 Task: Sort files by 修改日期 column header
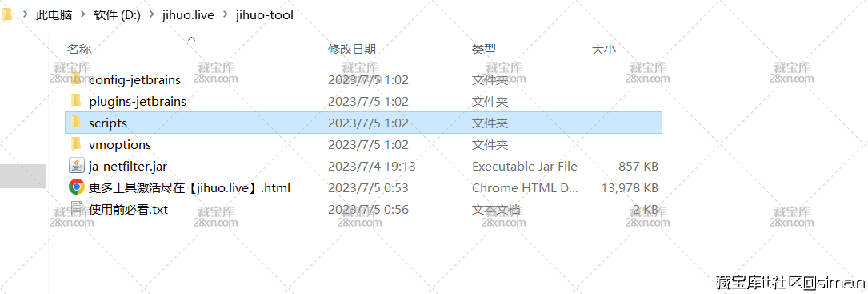tap(352, 49)
